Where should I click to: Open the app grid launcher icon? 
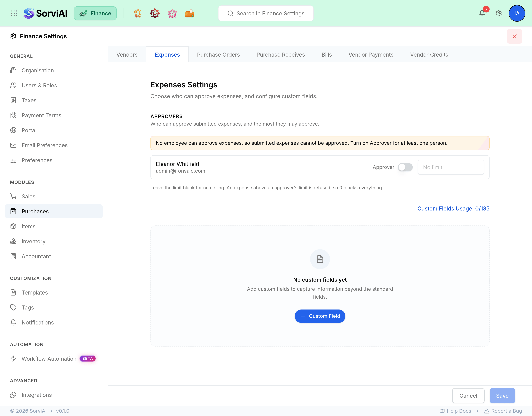[x=14, y=13]
